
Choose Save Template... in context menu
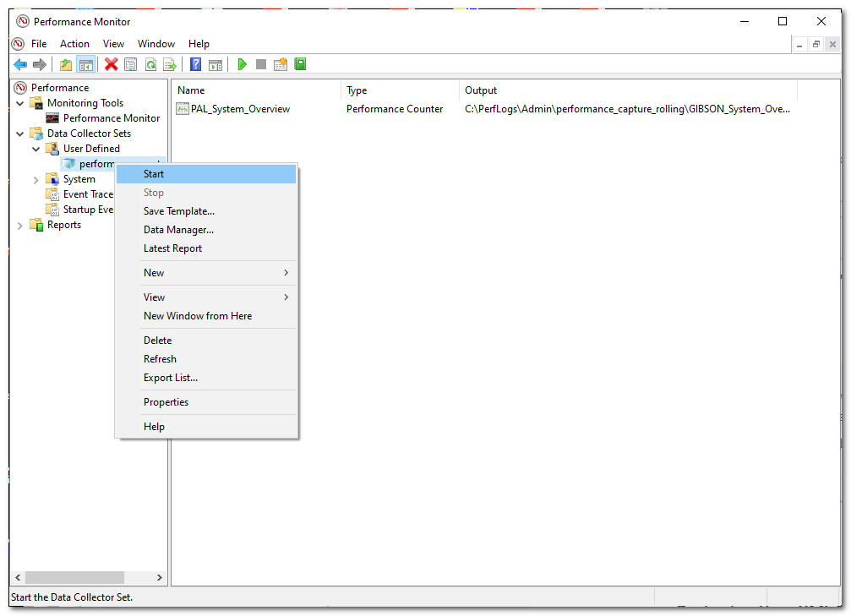(207, 211)
